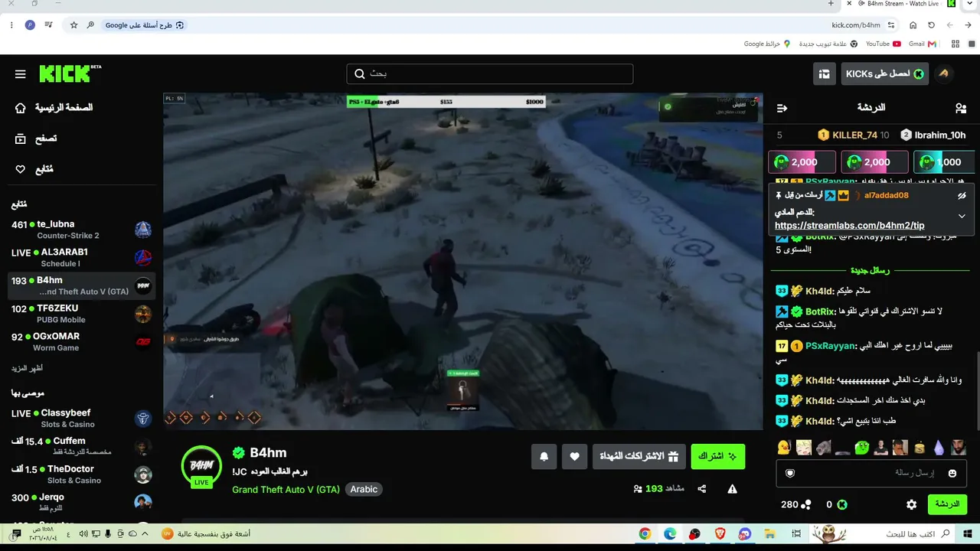Open Gmail bookmark in bookmarks bar
Screen dimensions: 980x551
(x=921, y=44)
